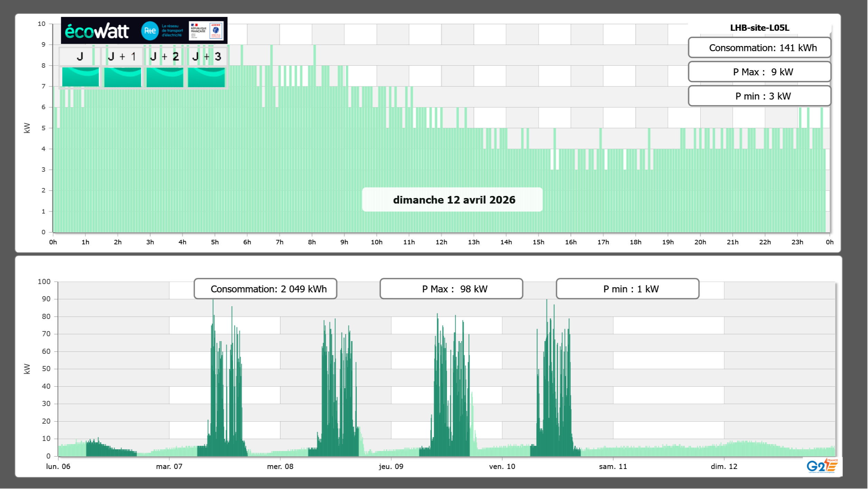Click the écowatt logo
Image resolution: width=868 pixels, height=489 pixels.
point(97,31)
